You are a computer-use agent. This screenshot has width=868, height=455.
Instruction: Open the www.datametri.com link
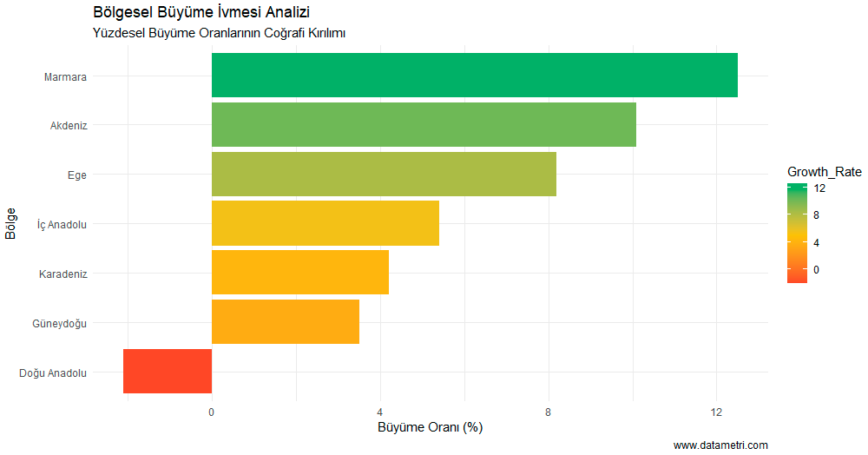pyautogui.click(x=720, y=445)
